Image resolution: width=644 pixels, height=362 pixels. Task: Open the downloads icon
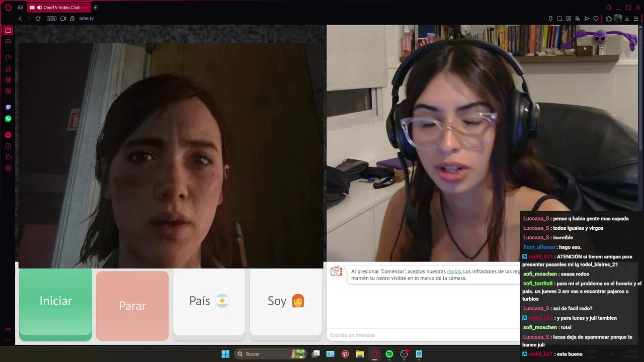627,19
